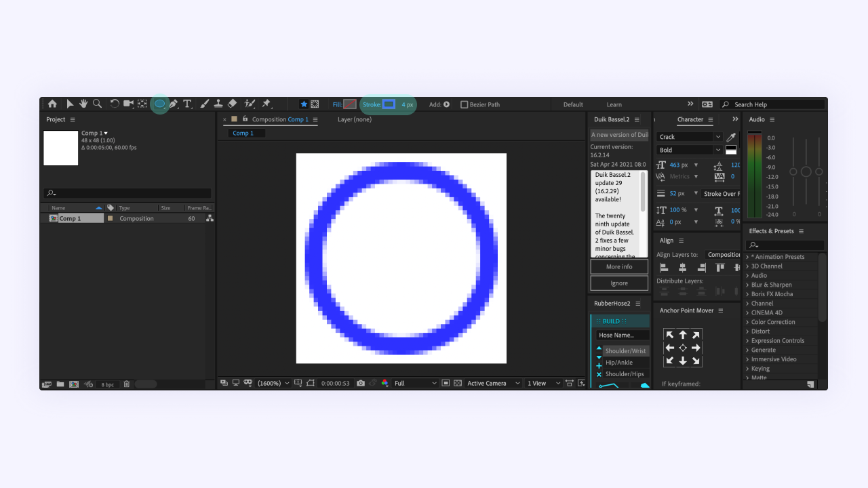This screenshot has height=488, width=868.
Task: Open the Stroke color swatch
Action: (388, 104)
